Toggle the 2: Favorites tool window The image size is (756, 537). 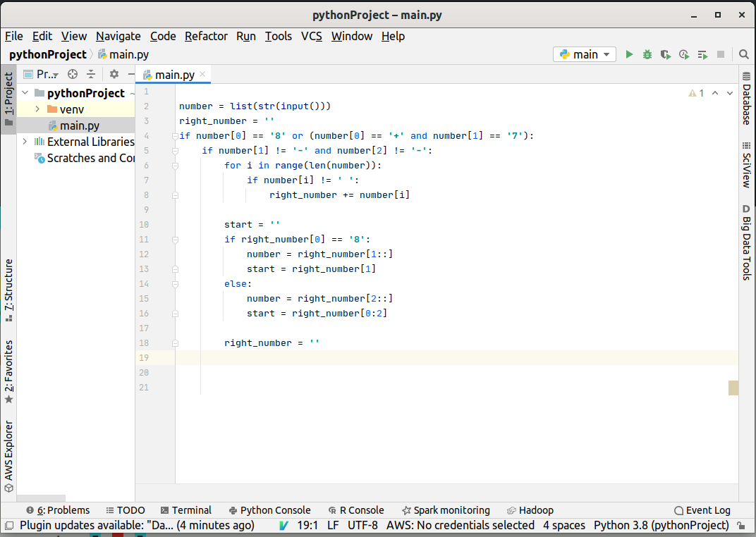point(8,372)
